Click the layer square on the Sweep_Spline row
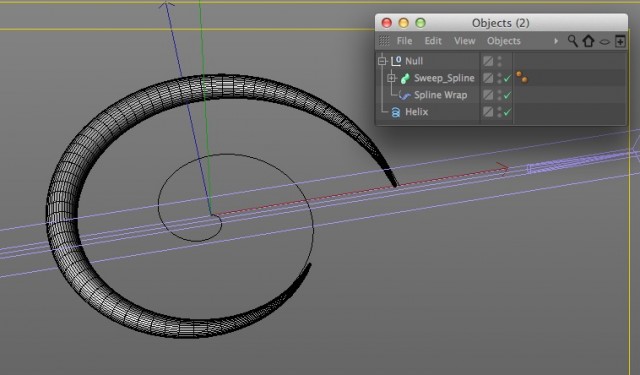Viewport: 640px width, 375px height. (488, 78)
